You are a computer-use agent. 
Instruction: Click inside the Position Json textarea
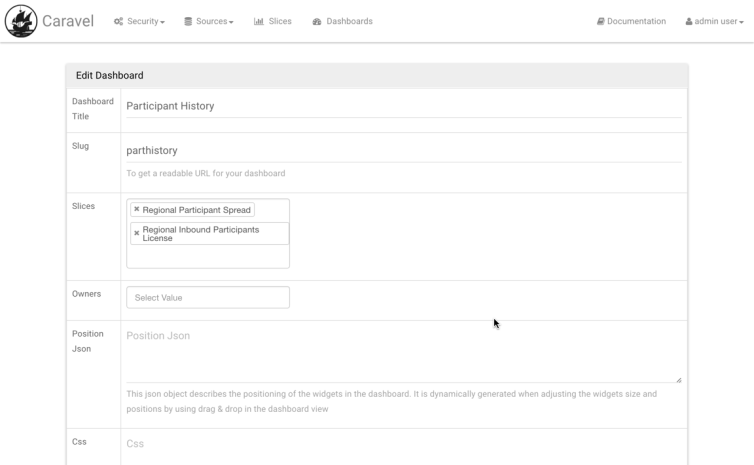pyautogui.click(x=403, y=353)
